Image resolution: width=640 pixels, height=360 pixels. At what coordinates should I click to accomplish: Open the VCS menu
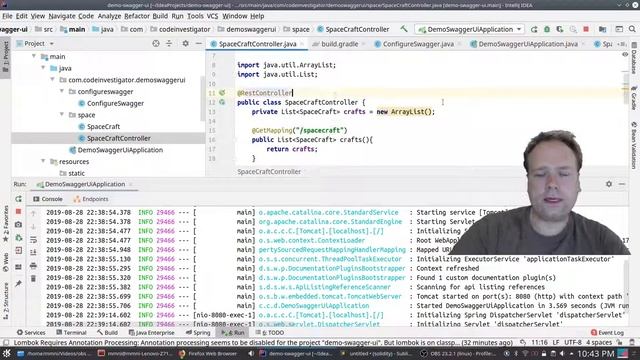[x=212, y=16]
